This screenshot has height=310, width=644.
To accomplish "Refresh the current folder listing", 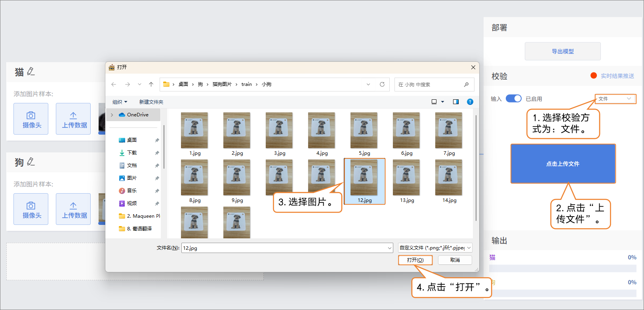I will coord(382,84).
